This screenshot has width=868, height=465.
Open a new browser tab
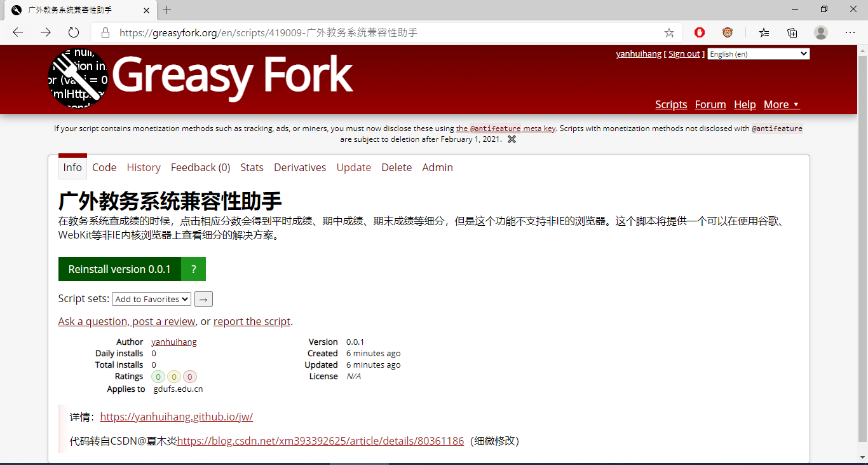click(167, 10)
